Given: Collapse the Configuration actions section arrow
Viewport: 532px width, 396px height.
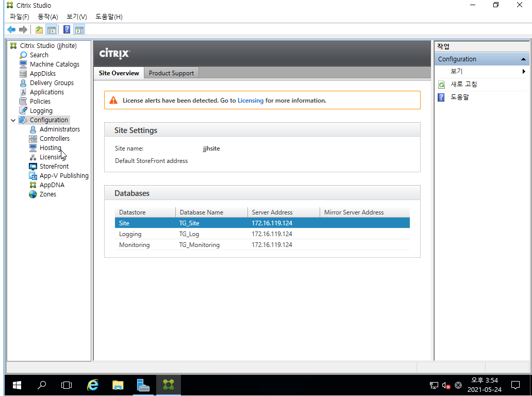Looking at the screenshot, I should click(x=523, y=59).
